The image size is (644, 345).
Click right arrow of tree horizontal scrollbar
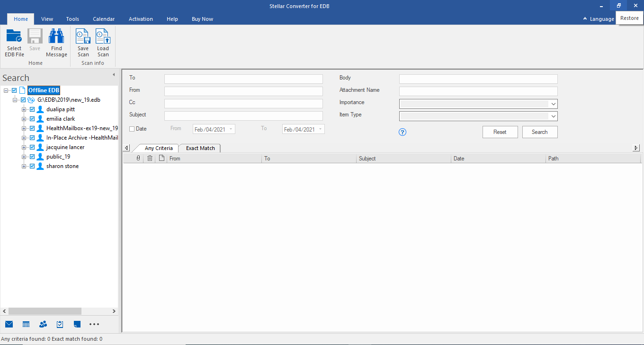[114, 311]
